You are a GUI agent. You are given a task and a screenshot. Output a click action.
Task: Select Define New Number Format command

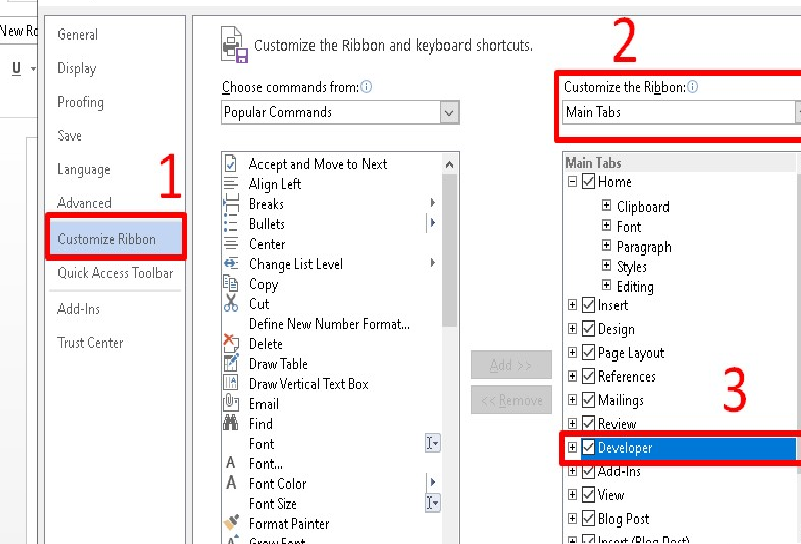329,324
